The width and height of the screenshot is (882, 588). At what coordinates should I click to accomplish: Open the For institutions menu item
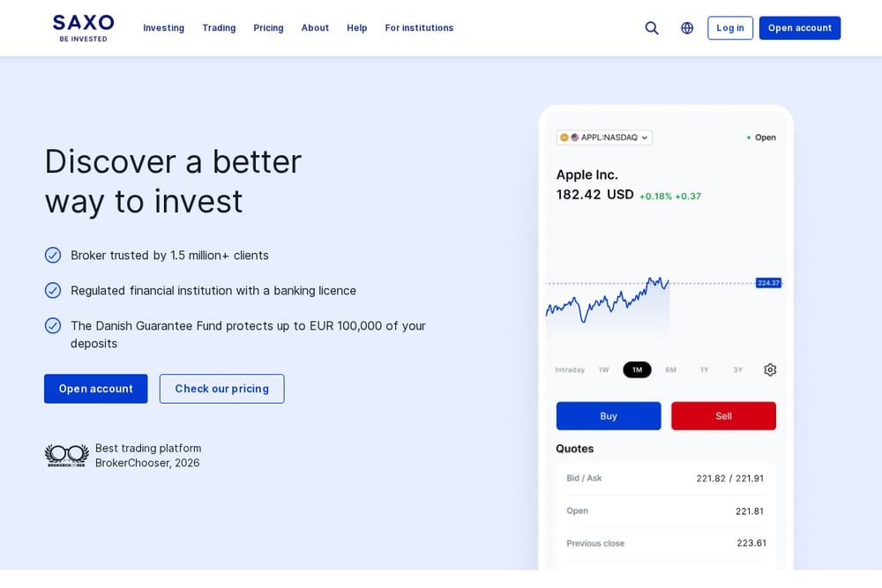[x=419, y=28]
